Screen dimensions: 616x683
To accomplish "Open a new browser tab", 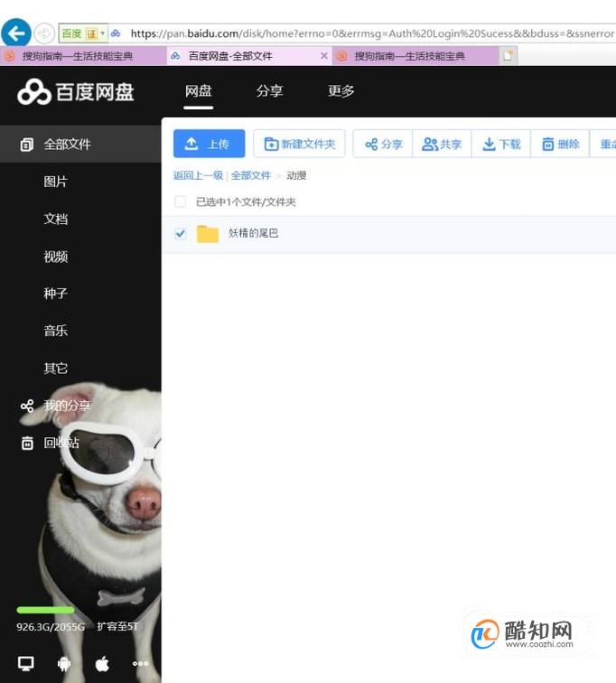I will pyautogui.click(x=508, y=56).
